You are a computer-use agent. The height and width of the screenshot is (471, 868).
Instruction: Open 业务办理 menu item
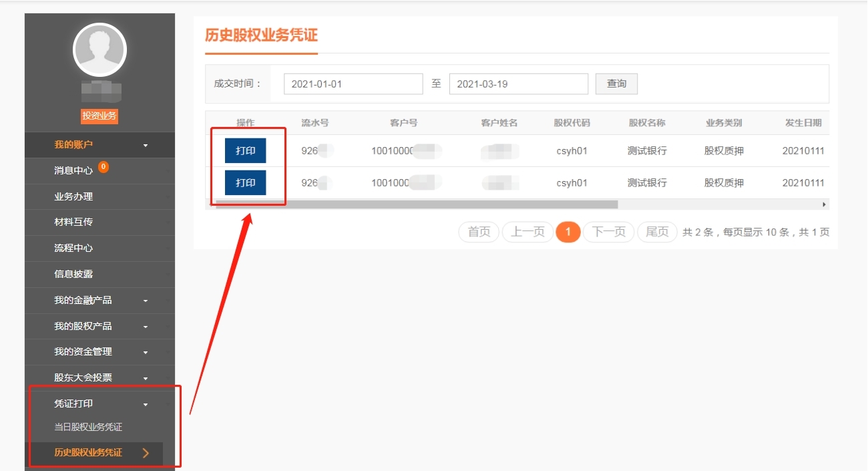point(73,196)
